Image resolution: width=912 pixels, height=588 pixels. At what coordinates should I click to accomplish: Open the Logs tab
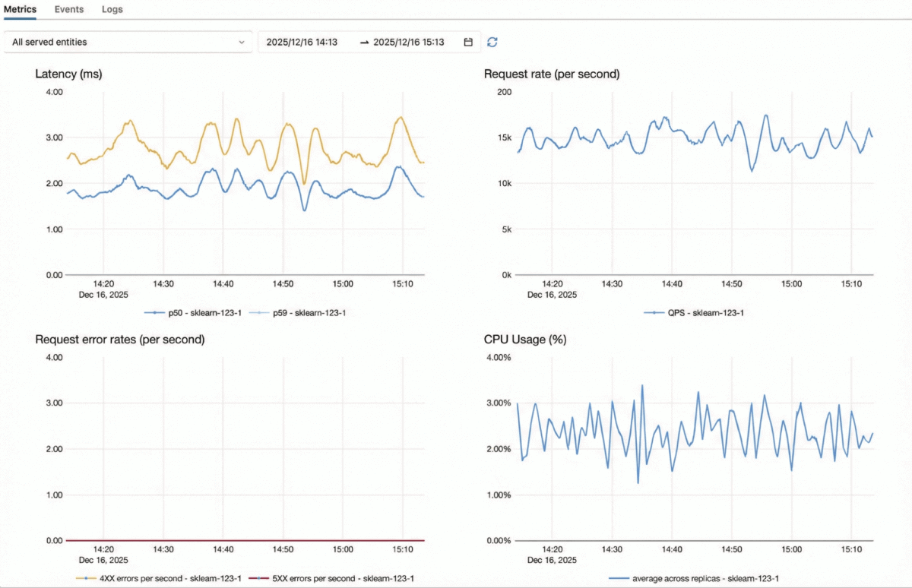pyautogui.click(x=112, y=9)
